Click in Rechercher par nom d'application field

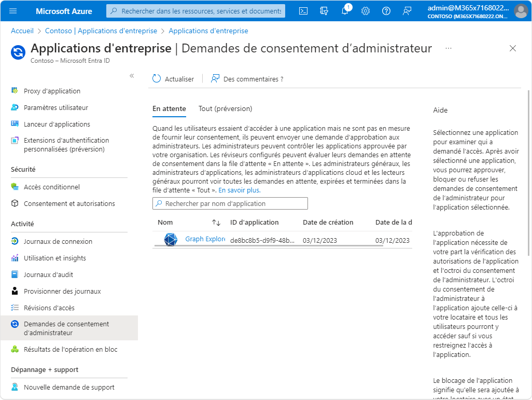(230, 203)
